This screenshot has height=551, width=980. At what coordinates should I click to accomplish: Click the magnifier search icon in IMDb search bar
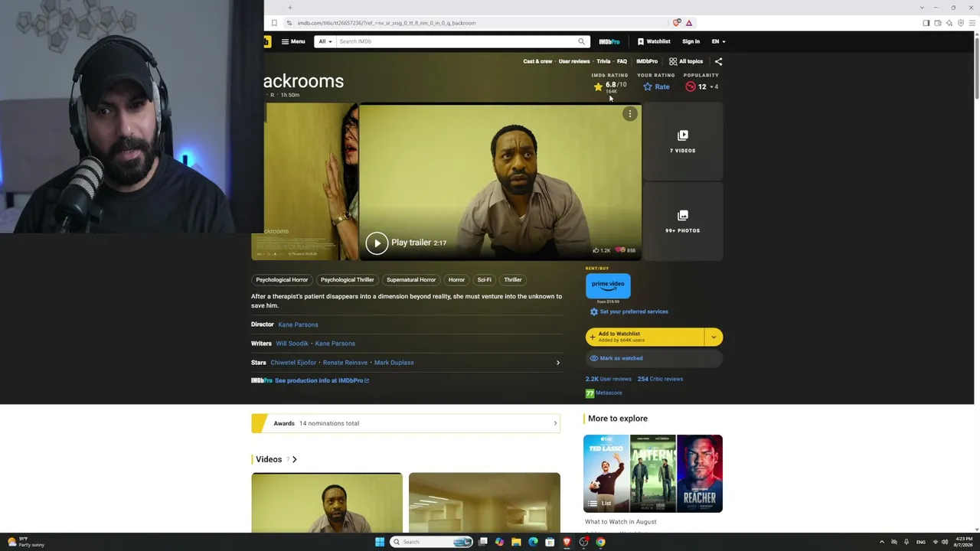(x=582, y=41)
